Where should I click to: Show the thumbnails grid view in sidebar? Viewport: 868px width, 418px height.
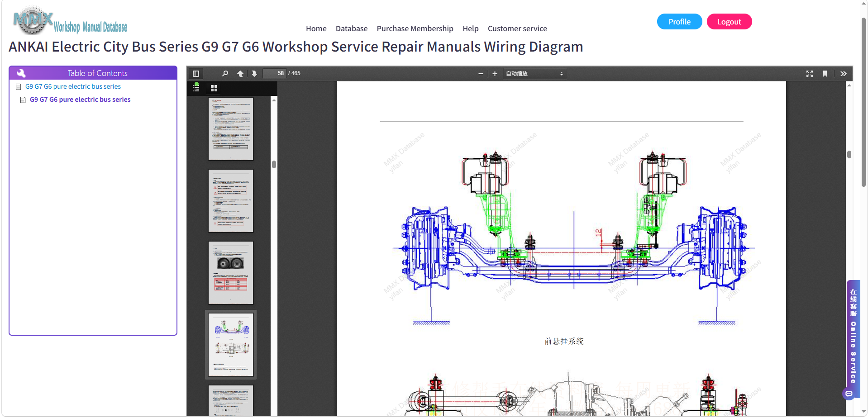click(x=214, y=88)
